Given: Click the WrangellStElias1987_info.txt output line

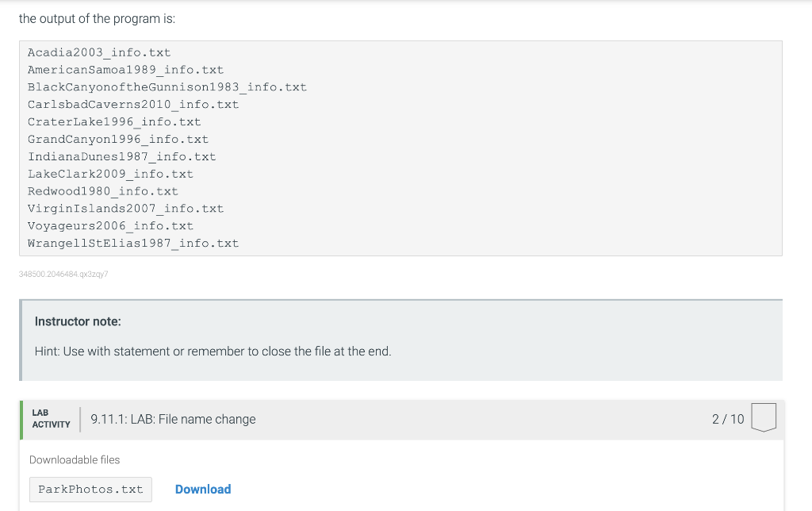Looking at the screenshot, I should pos(133,243).
